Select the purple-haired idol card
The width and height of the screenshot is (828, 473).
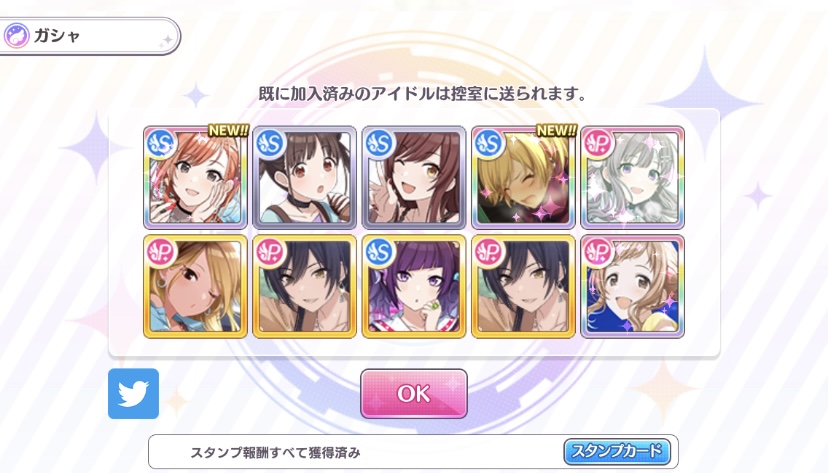pos(414,287)
